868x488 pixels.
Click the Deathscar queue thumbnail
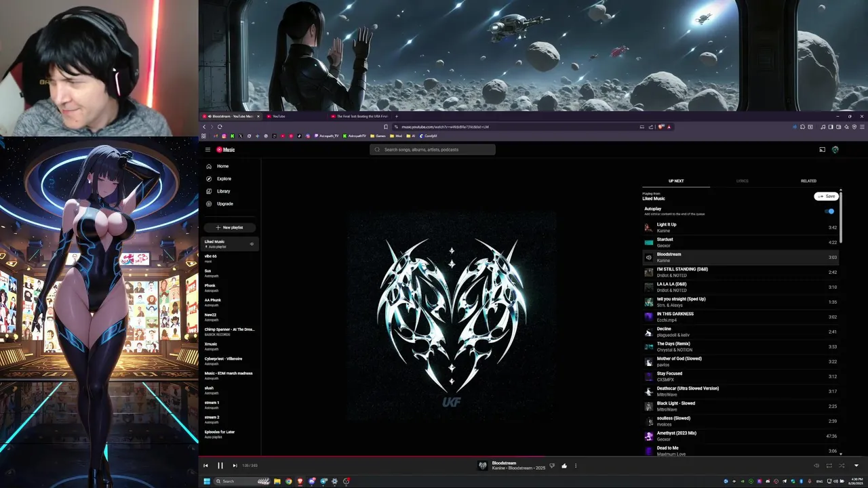648,392
